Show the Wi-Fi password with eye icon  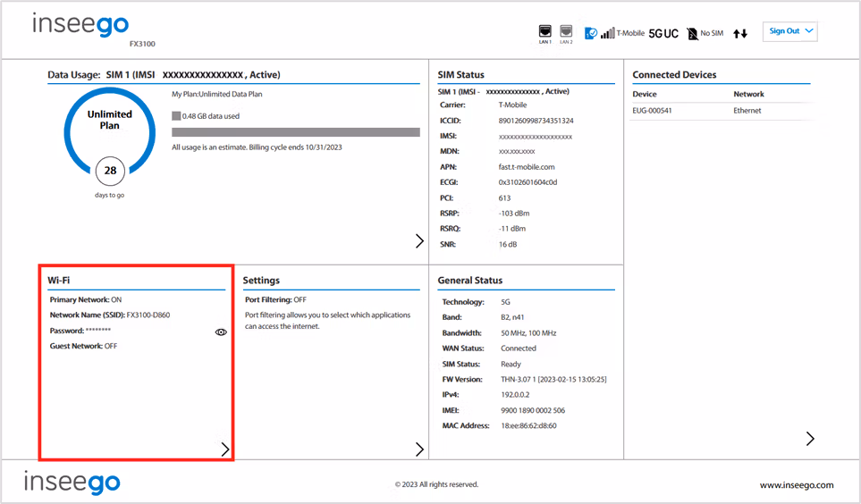point(221,332)
